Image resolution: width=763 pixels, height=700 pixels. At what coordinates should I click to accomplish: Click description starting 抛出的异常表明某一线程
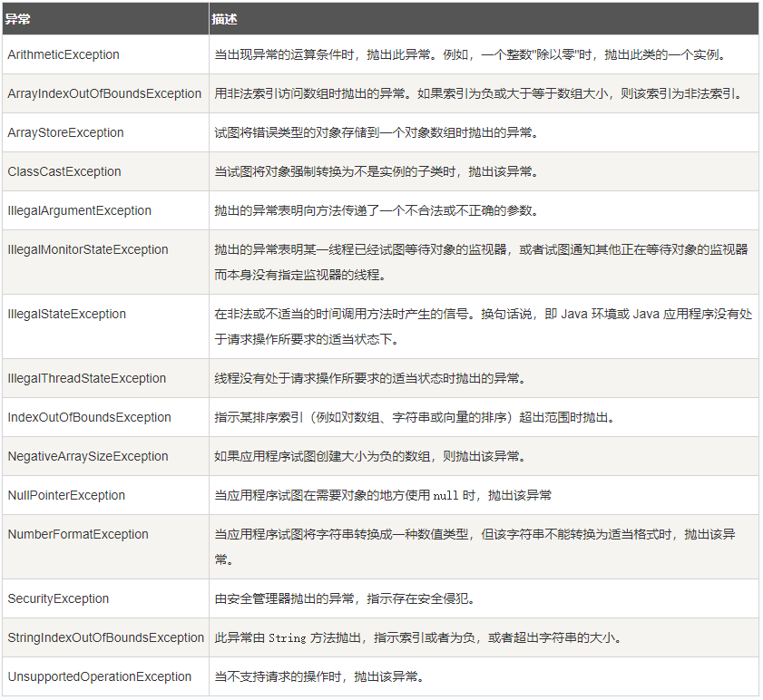pos(482,262)
